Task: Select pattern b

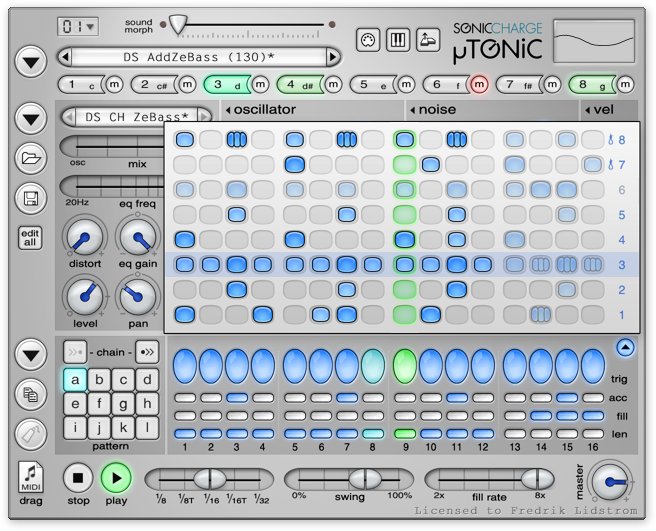Action: coord(99,380)
